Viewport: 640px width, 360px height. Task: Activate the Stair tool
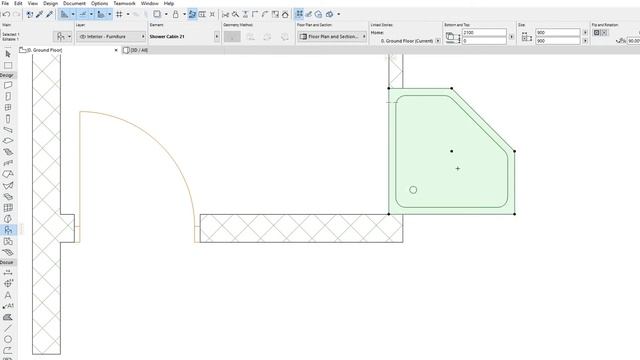(8, 152)
